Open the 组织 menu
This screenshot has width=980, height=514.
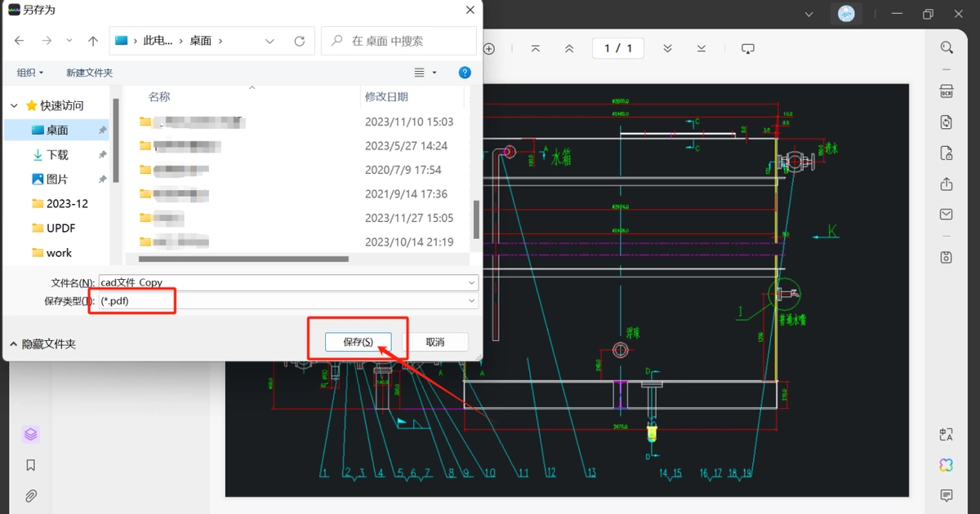(30, 73)
